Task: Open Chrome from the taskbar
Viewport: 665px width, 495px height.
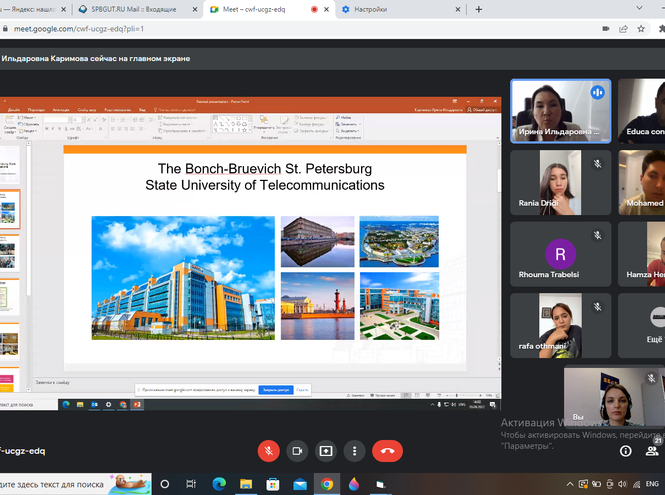Action: pos(326,483)
